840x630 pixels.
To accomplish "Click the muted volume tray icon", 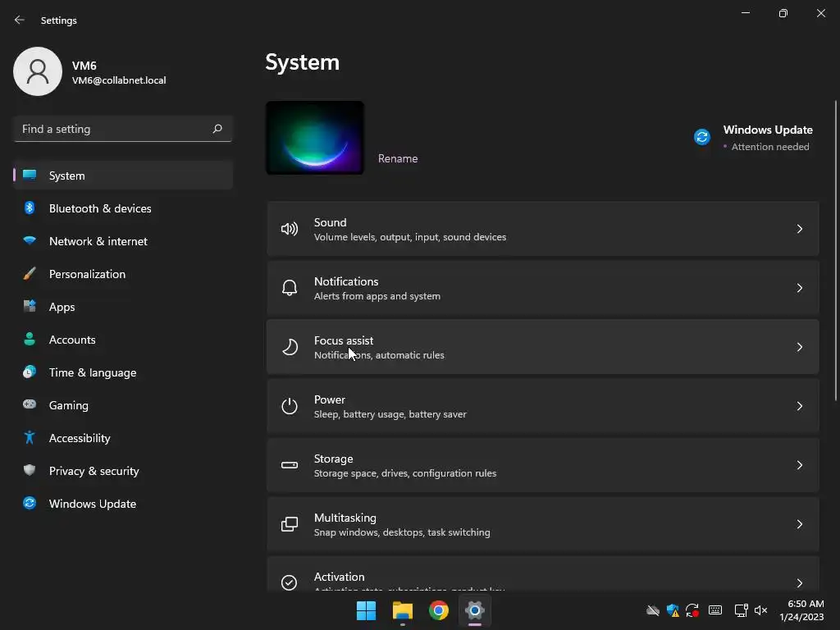I will click(760, 610).
